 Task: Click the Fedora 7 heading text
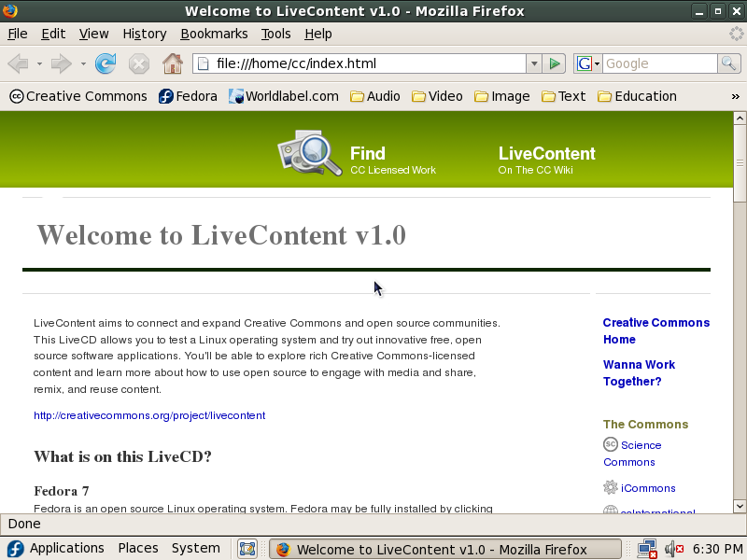pyautogui.click(x=62, y=491)
